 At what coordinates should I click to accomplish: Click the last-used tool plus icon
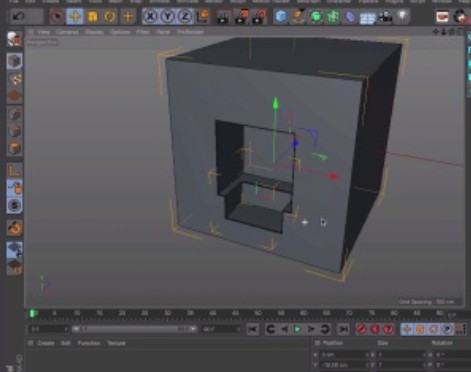(x=128, y=16)
